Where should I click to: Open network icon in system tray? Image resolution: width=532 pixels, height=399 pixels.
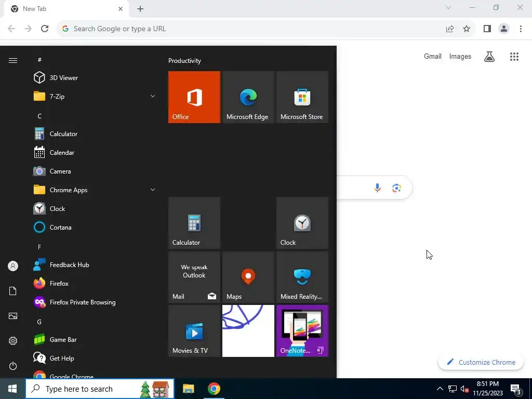click(453, 389)
